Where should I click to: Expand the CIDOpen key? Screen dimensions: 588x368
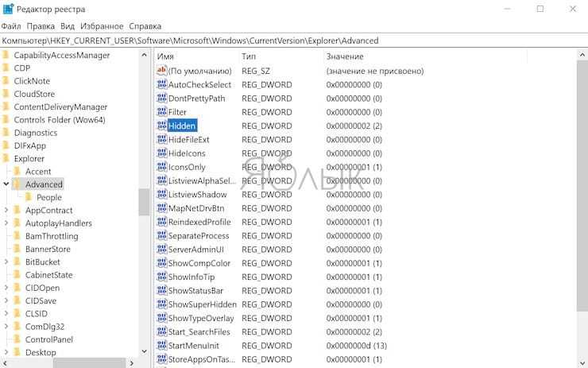pyautogui.click(x=6, y=288)
